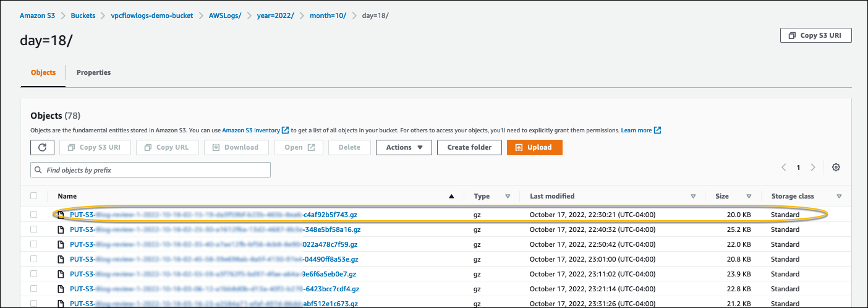The image size is (868, 308).
Task: Go to next page with right chevron
Action: pyautogui.click(x=813, y=168)
